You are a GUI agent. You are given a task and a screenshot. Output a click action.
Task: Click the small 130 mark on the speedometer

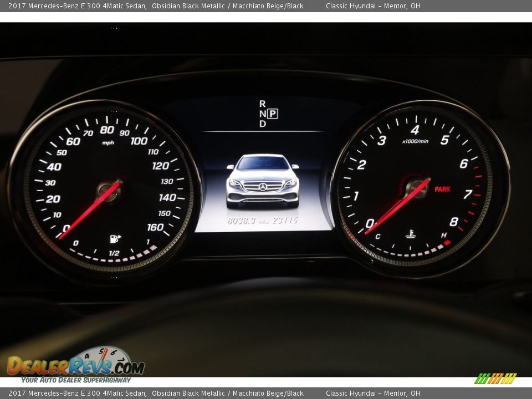pos(167,182)
